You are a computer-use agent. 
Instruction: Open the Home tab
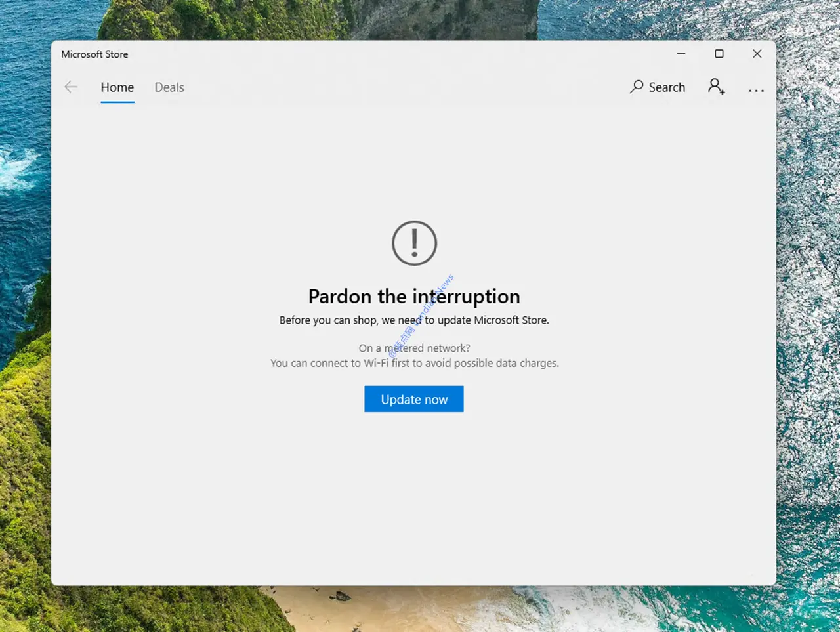point(117,87)
